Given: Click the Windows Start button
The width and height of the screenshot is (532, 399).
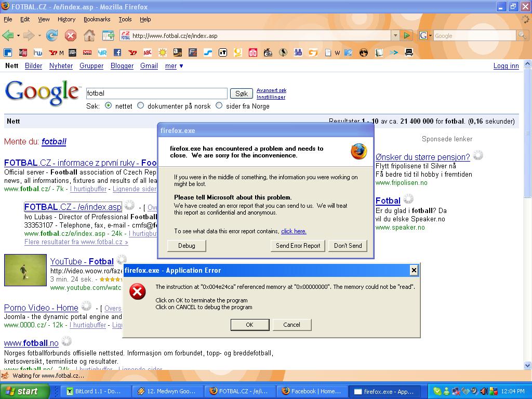Looking at the screenshot, I should pyautogui.click(x=25, y=391).
